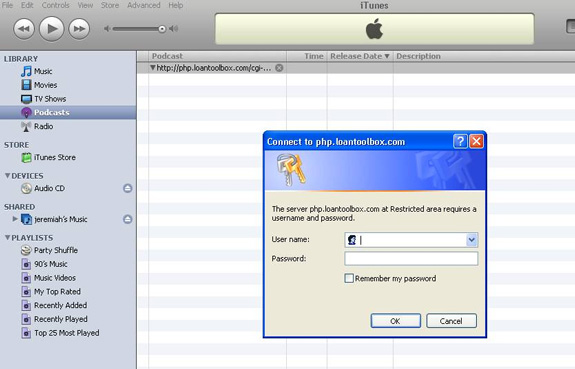Click into the Password input field
This screenshot has width=575, height=369.
[x=411, y=259]
